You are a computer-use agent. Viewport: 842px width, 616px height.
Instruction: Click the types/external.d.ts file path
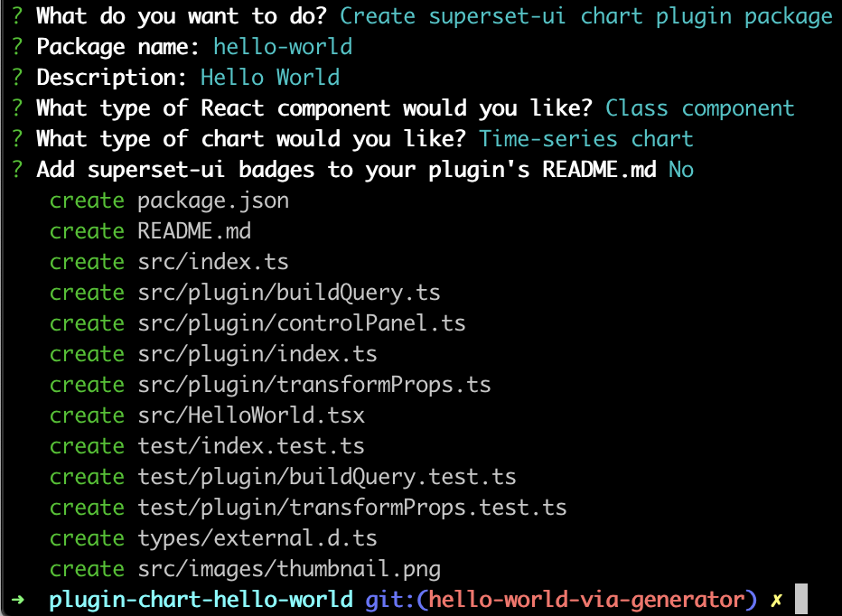[x=257, y=538]
